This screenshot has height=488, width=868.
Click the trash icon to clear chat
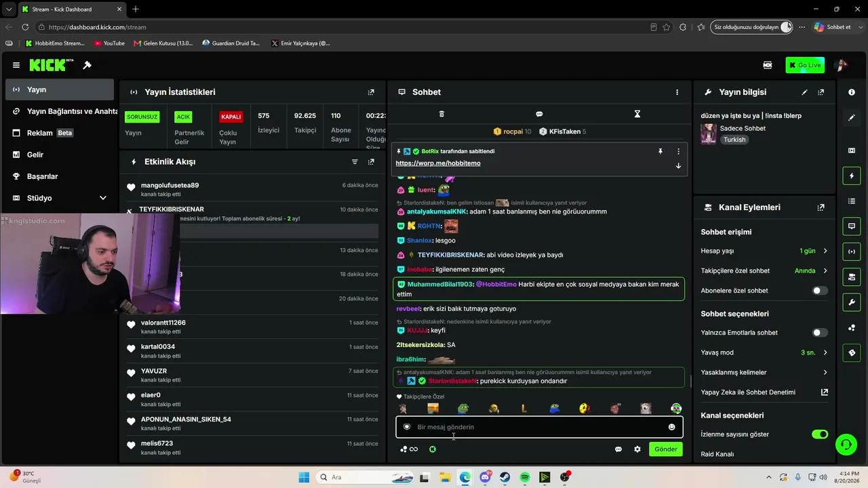pos(441,114)
